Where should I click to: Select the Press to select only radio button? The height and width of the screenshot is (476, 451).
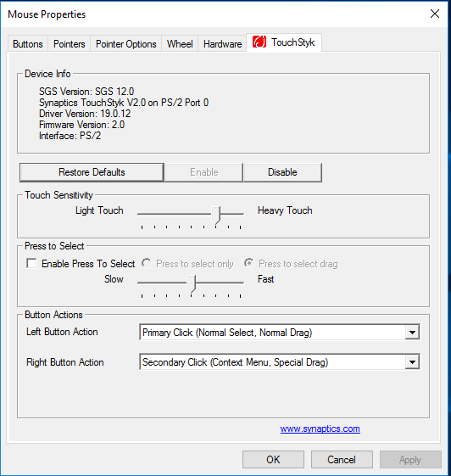point(146,263)
